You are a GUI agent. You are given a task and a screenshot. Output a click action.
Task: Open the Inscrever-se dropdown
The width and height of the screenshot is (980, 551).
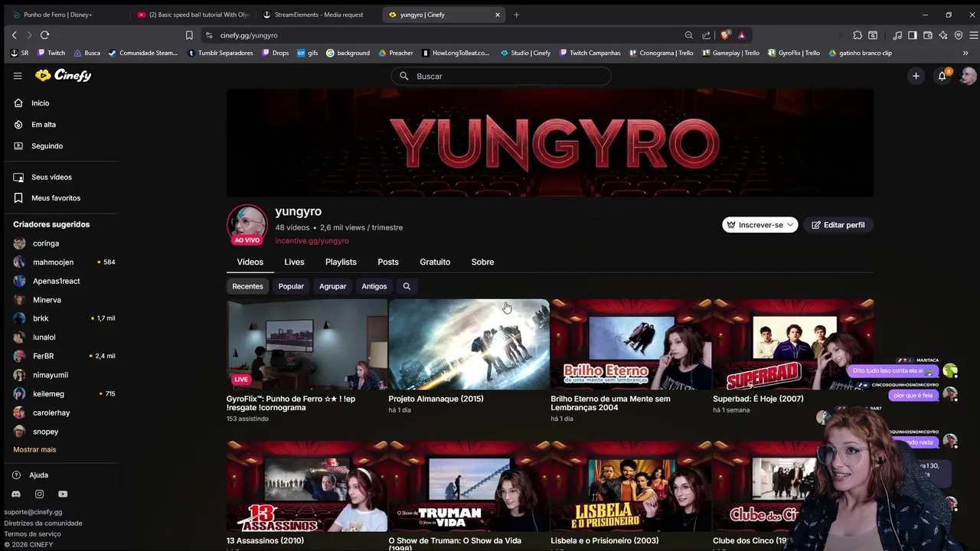point(759,225)
